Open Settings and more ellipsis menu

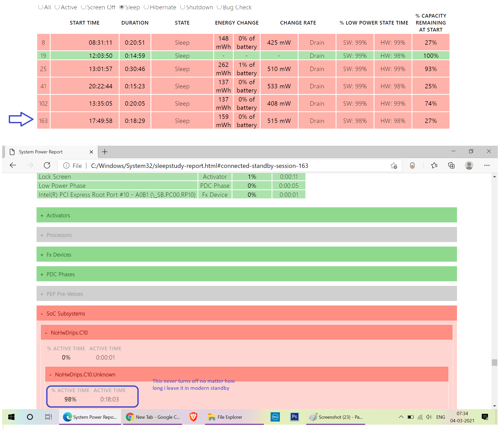point(487,165)
